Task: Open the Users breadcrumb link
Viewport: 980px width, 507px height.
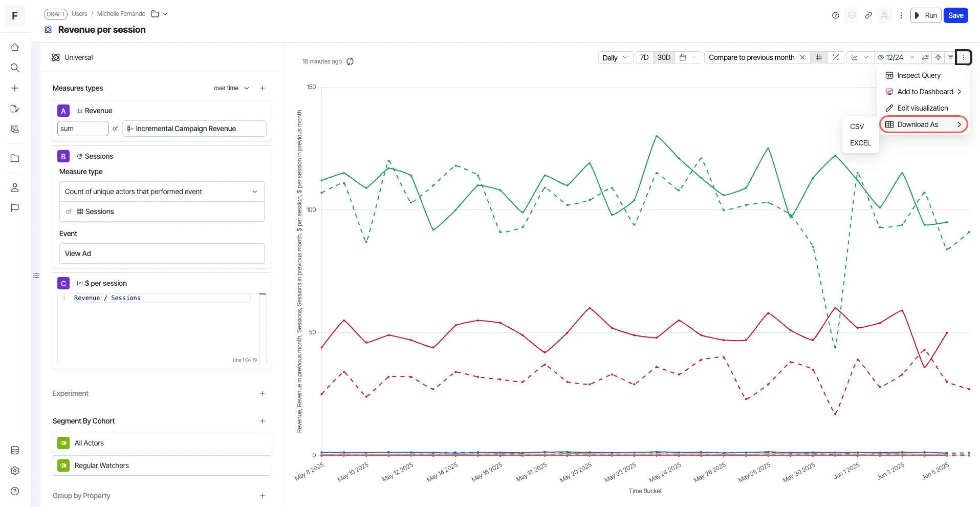Action: click(79, 14)
